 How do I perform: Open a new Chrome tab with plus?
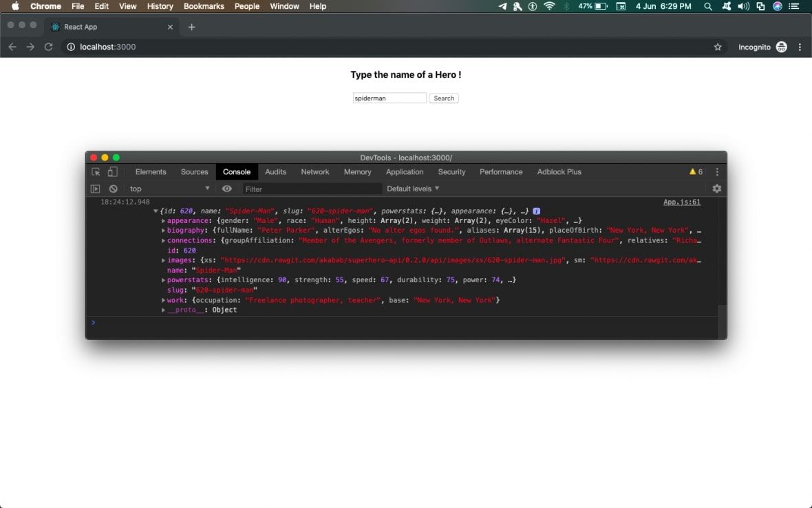point(191,27)
